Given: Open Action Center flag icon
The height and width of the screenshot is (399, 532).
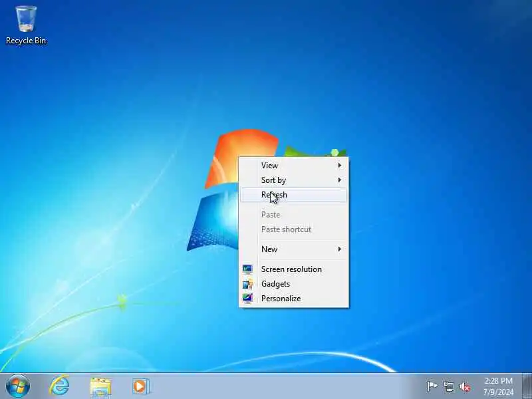Looking at the screenshot, I should (x=432, y=386).
